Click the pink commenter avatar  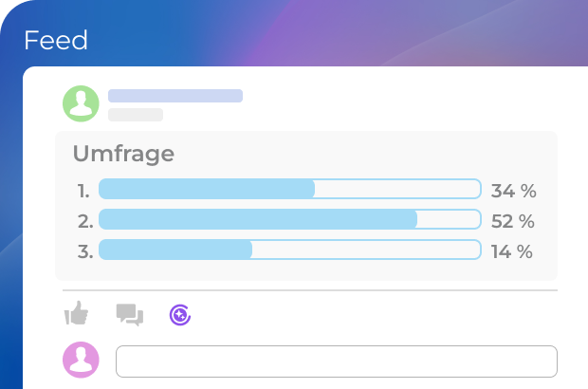click(81, 360)
